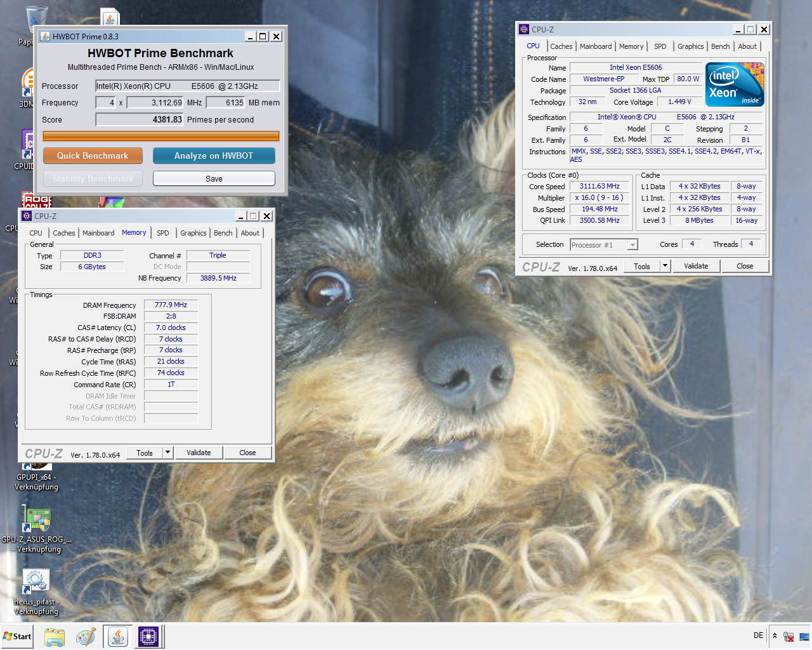Image resolution: width=812 pixels, height=650 pixels.
Task: Click Close button in Memory CPU-Z window
Action: pos(247,453)
